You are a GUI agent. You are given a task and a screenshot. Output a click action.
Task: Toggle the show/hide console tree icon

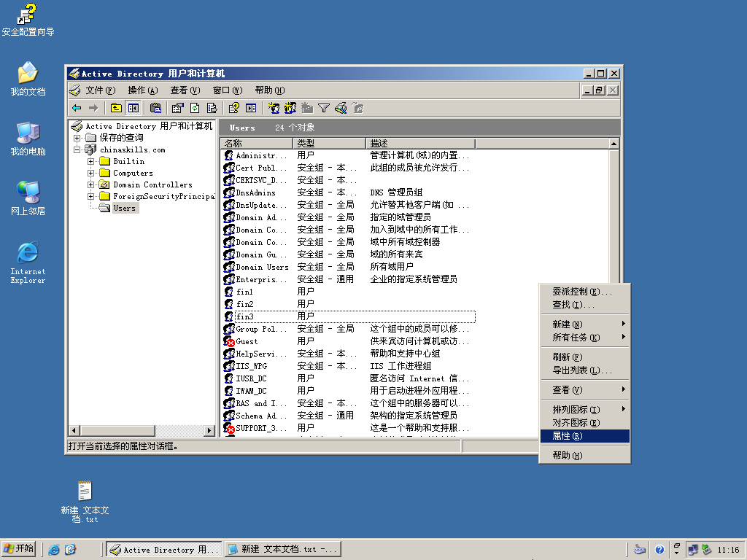[133, 108]
